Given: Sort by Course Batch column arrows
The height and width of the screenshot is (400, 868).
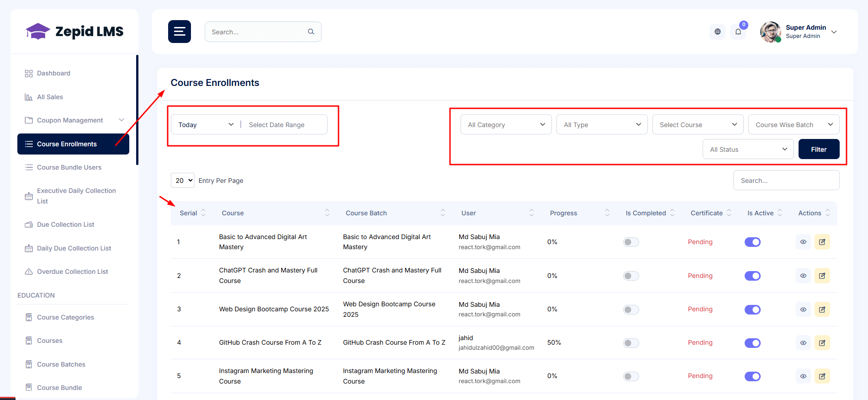Looking at the screenshot, I should (443, 213).
